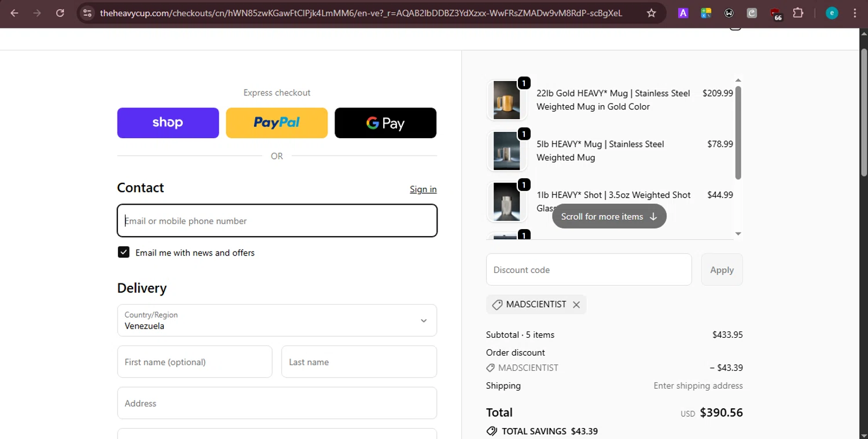Click the 22lb Gold HEAVY* Mug title
868x439 pixels.
coord(613,100)
